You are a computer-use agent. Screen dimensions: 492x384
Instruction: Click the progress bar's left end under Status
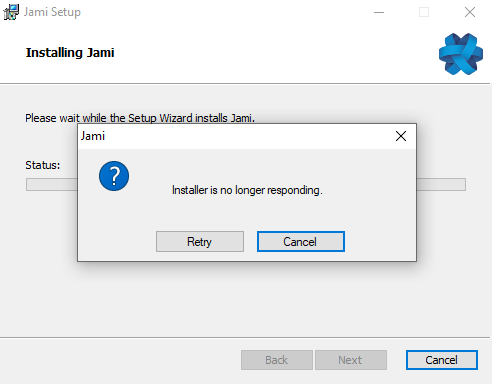(52, 185)
